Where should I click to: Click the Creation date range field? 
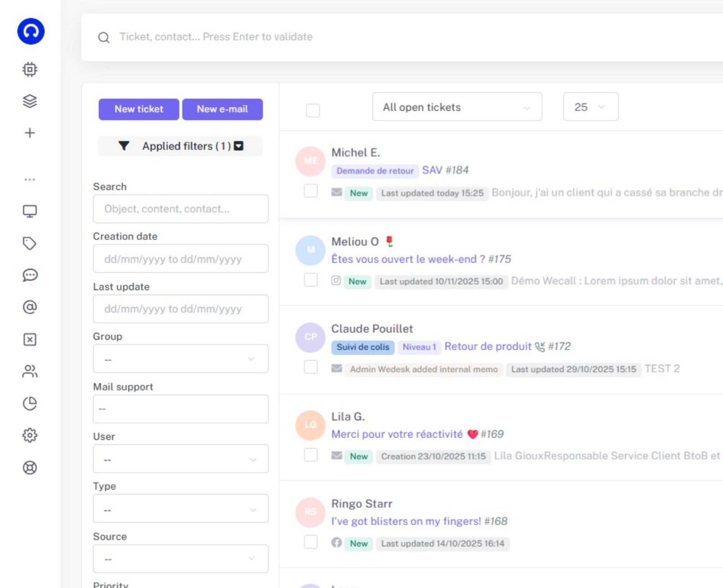tap(180, 259)
